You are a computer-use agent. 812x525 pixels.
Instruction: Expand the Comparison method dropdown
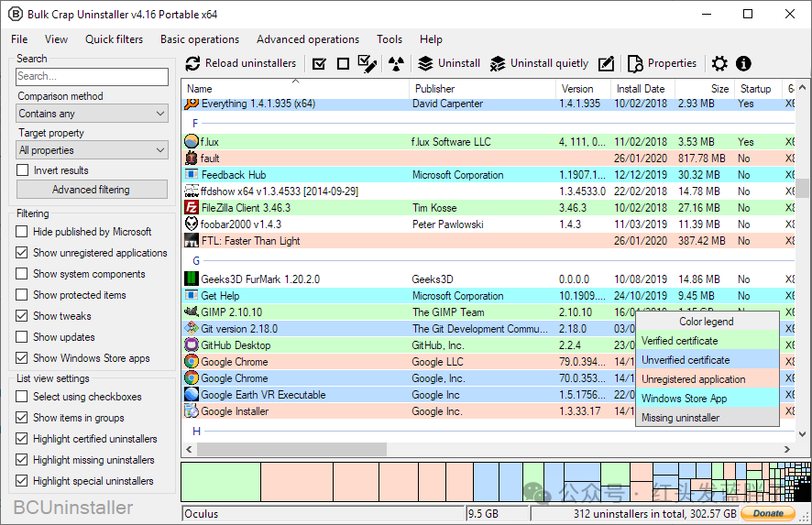click(x=93, y=114)
